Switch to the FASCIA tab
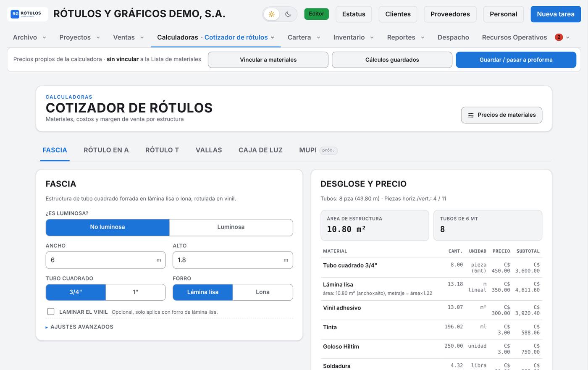 [55, 150]
